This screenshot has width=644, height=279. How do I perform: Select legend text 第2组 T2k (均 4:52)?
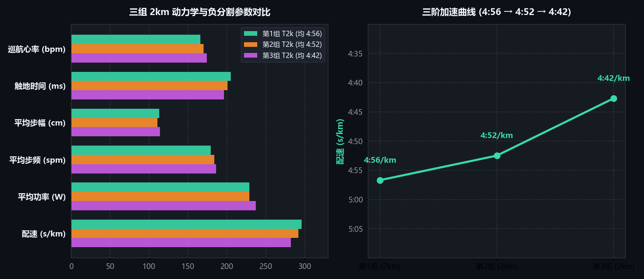[292, 44]
